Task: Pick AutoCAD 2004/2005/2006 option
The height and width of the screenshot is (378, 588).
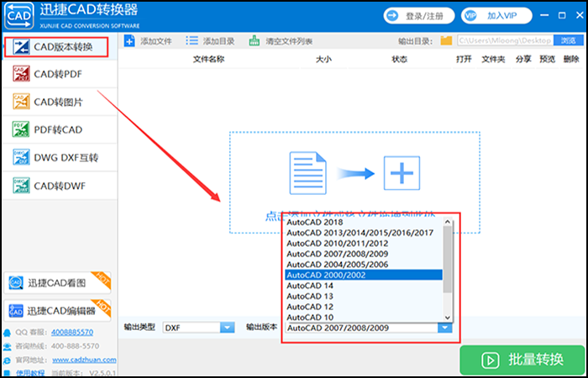Action: click(x=364, y=265)
